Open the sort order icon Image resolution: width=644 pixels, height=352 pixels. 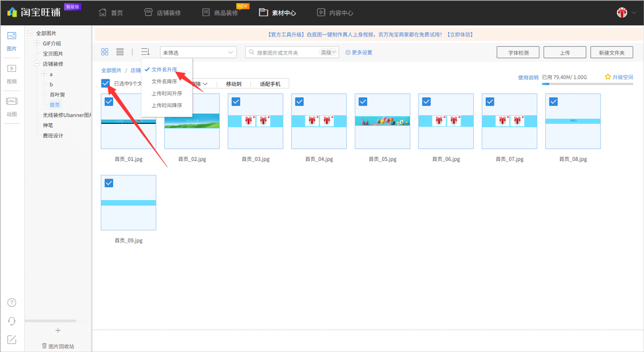(145, 52)
